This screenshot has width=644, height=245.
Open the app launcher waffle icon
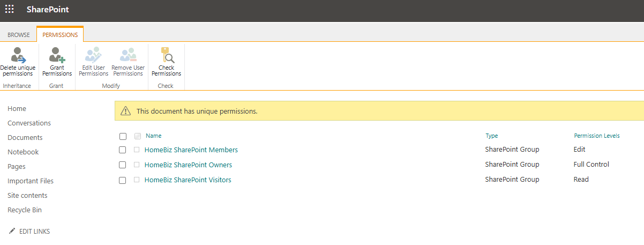coord(10,9)
